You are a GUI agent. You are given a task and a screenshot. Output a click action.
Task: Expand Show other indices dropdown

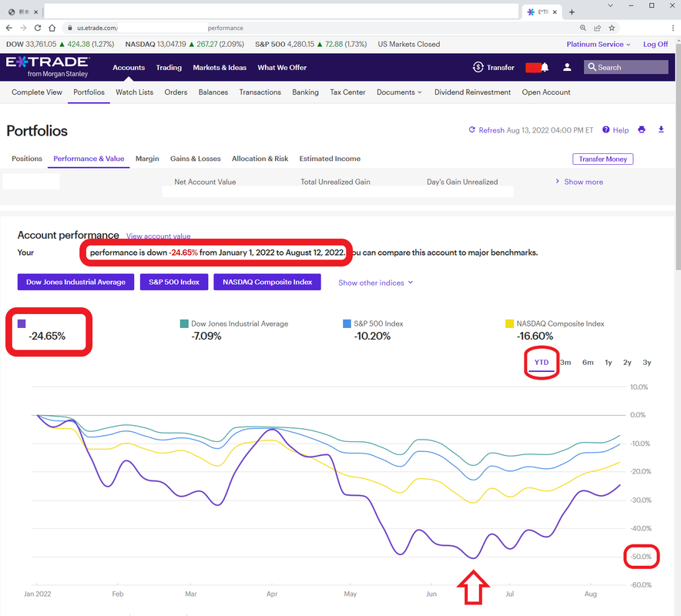pos(376,283)
